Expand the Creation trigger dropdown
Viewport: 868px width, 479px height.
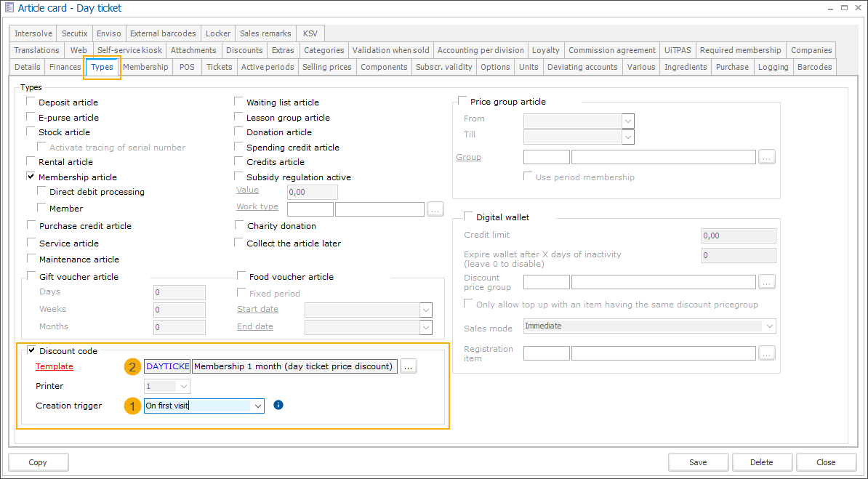point(258,406)
